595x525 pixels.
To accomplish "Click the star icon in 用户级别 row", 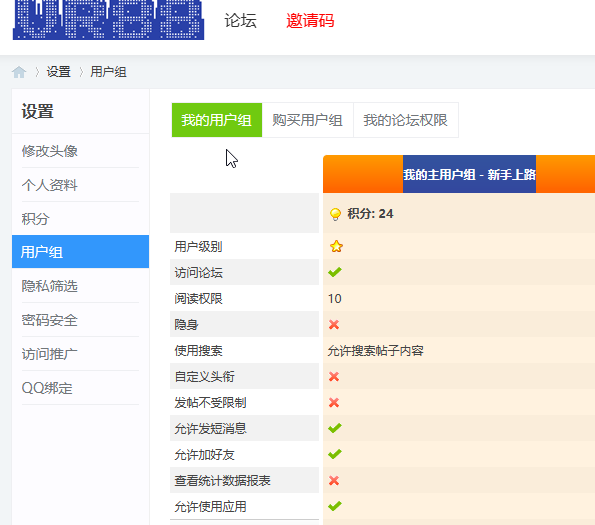I will [x=336, y=247].
